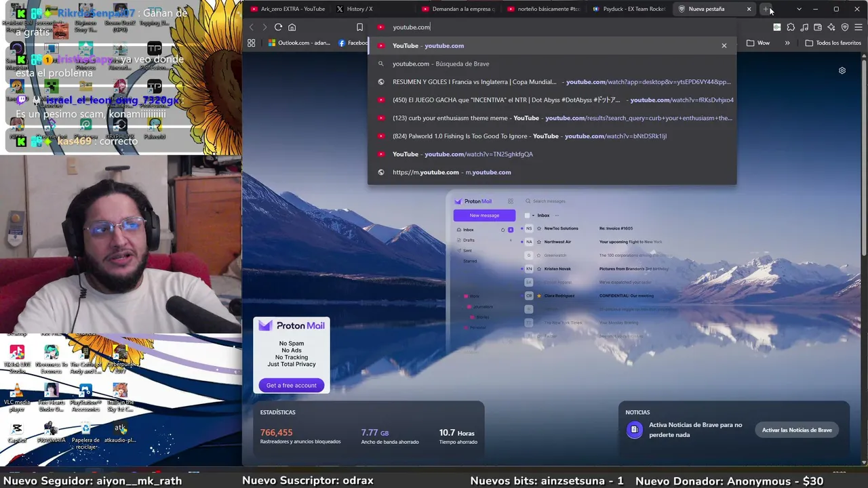Switch to the History / X tab
Viewport: 868px width, 488px height.
(x=374, y=9)
